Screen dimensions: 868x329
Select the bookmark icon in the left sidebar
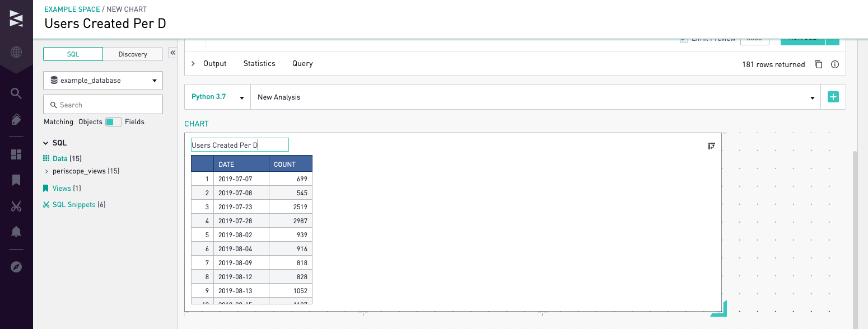coord(16,180)
